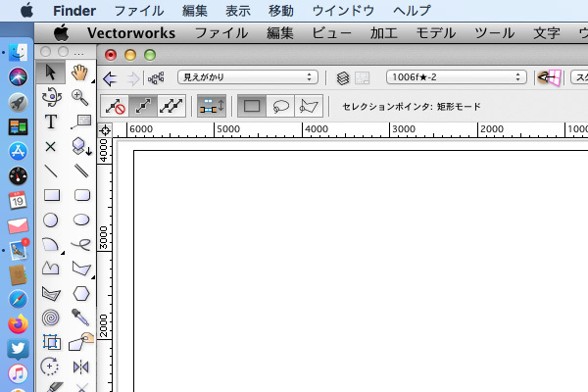Open Finder ウインドウ menu
This screenshot has width=588, height=392.
point(343,11)
